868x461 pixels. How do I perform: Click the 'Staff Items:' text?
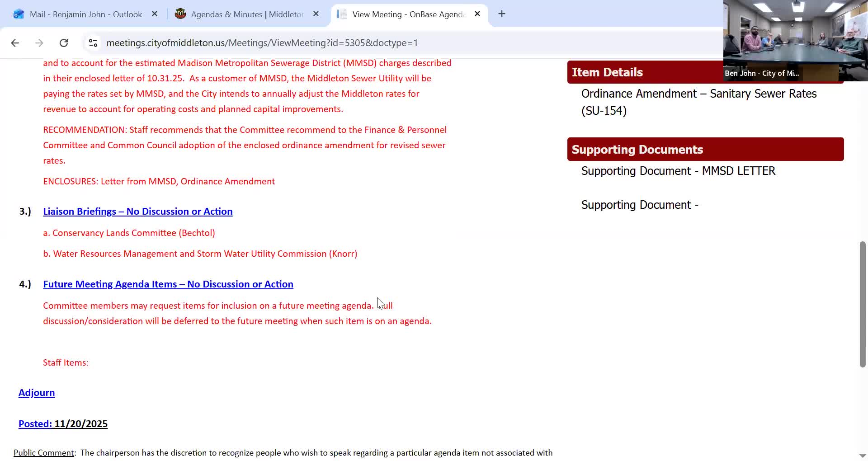point(66,362)
